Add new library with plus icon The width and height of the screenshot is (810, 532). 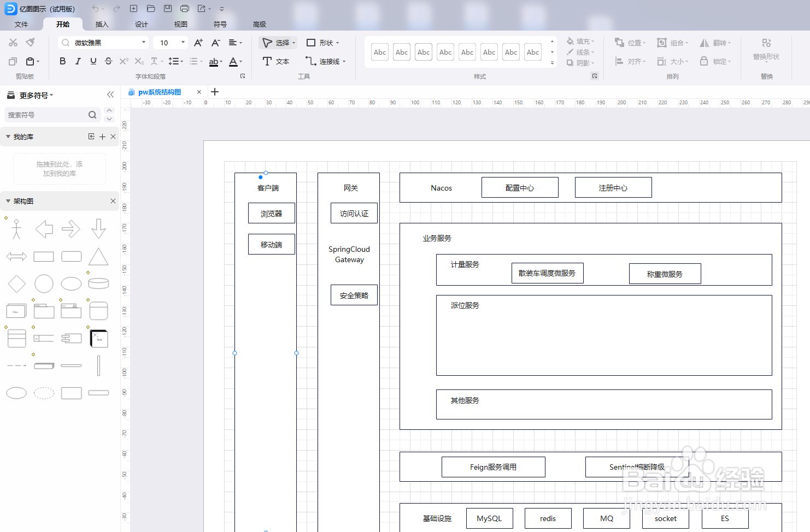[x=102, y=137]
